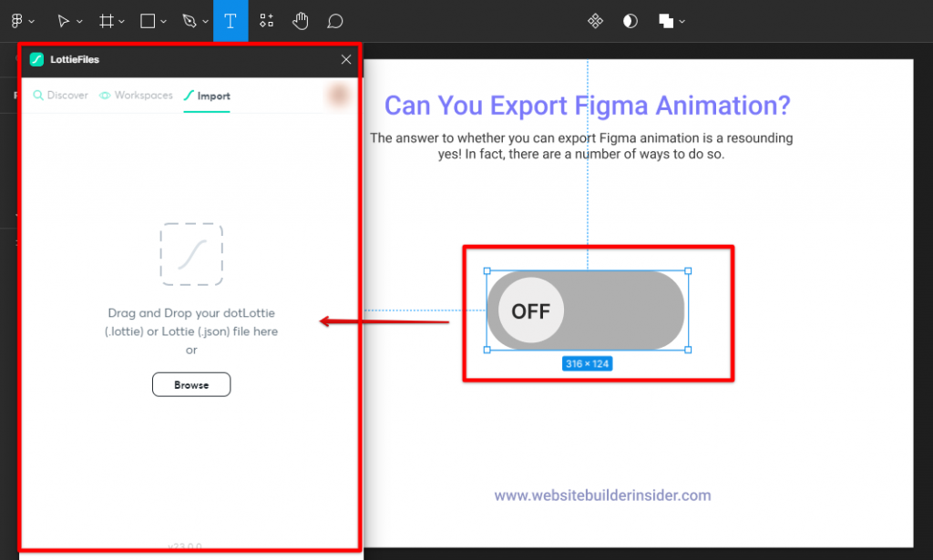Activate the Text tool
This screenshot has width=933, height=560.
pyautogui.click(x=231, y=21)
